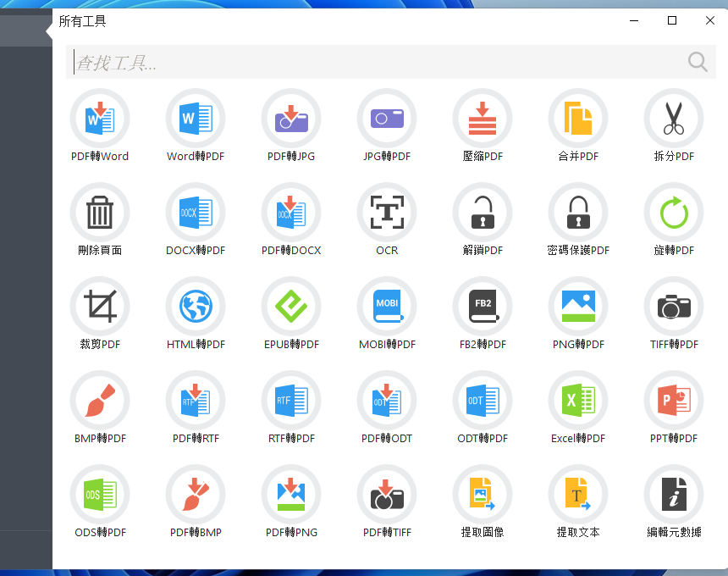
Task: Choose the 拆分PDF scissors tool
Action: click(674, 119)
